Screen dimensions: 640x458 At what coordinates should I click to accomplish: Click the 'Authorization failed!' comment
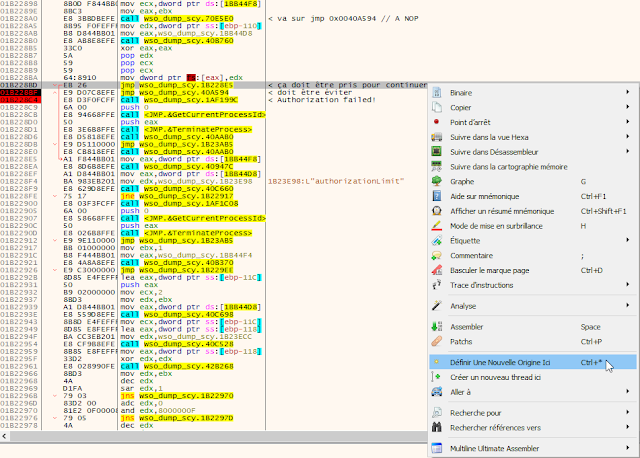322,100
